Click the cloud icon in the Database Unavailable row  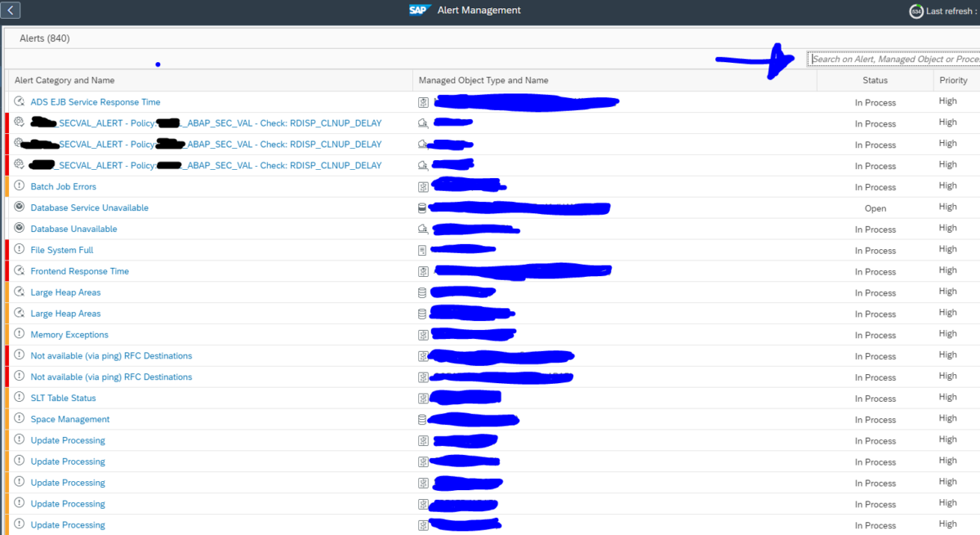(x=422, y=228)
